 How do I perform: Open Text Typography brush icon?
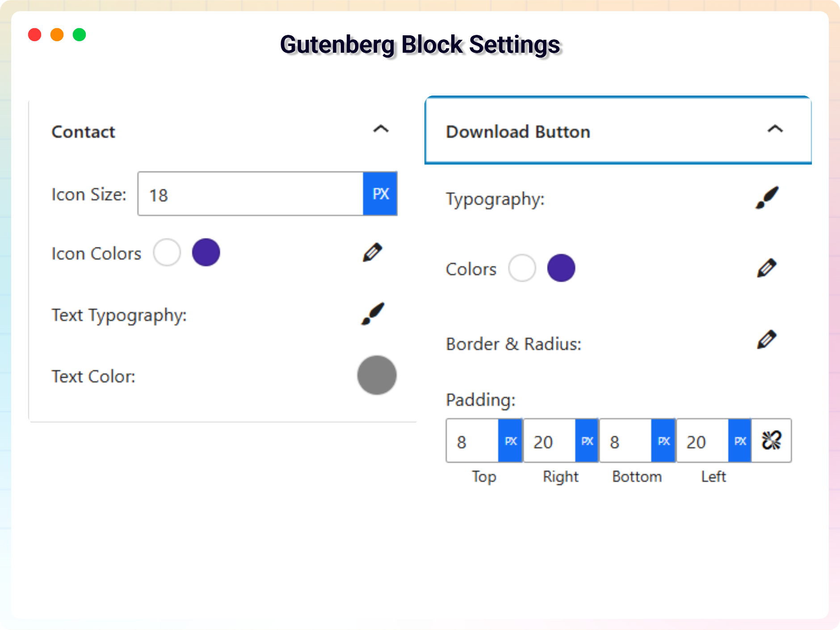pos(373,314)
